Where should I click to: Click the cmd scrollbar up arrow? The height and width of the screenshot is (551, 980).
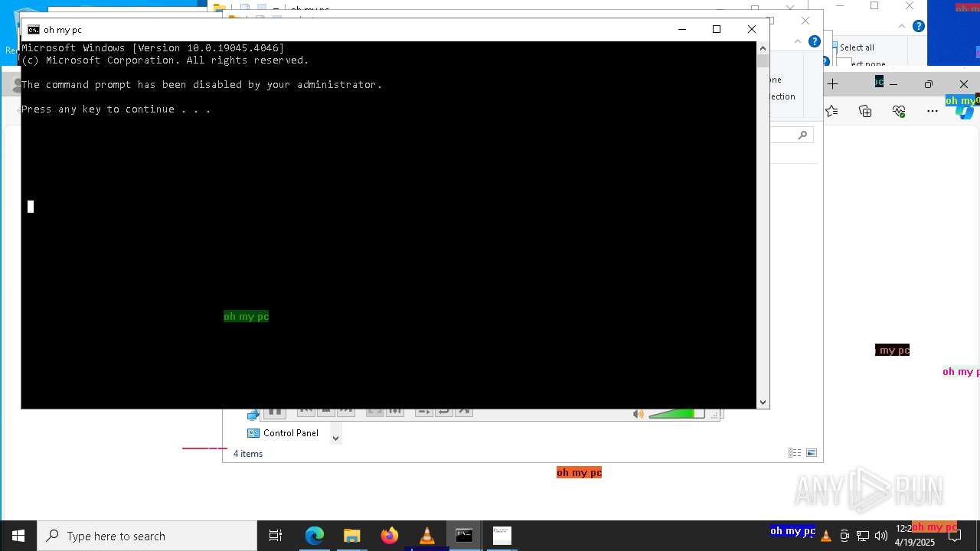point(763,48)
